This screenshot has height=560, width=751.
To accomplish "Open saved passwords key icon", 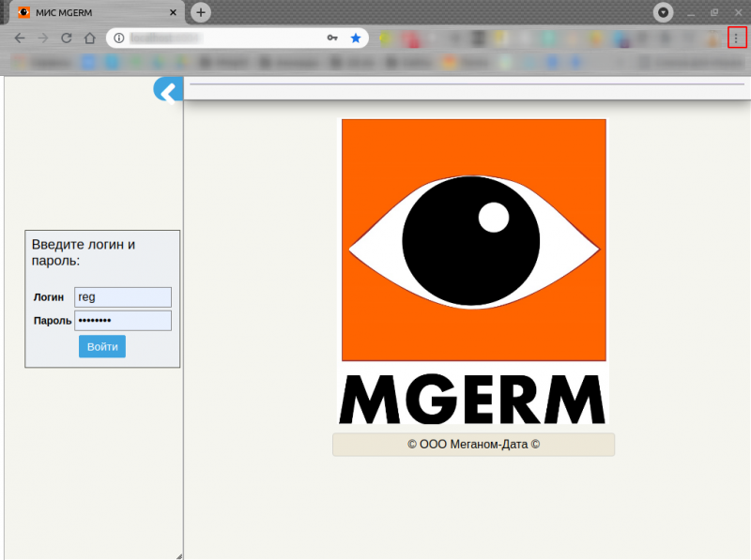I will pyautogui.click(x=332, y=38).
